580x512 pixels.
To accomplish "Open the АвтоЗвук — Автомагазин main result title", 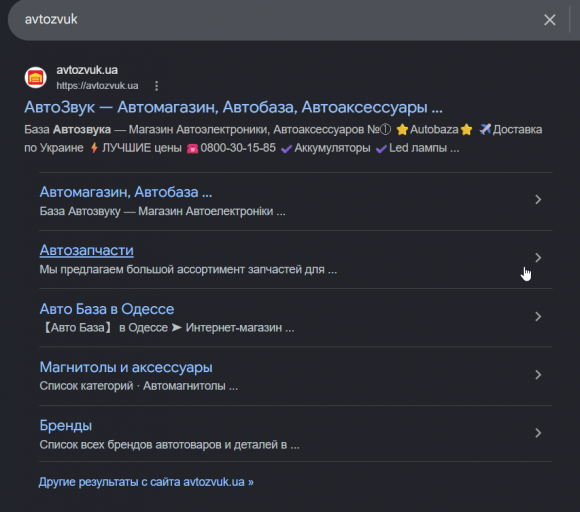I will tap(233, 107).
